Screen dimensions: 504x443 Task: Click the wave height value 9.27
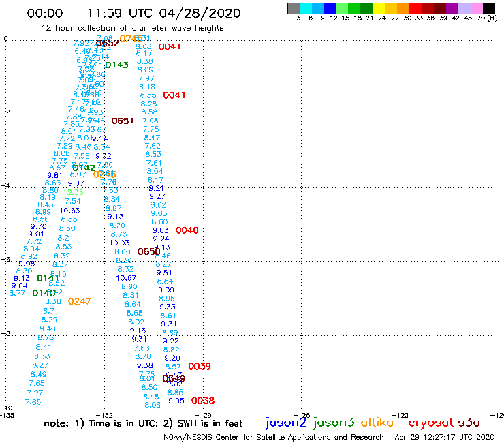pyautogui.click(x=157, y=196)
